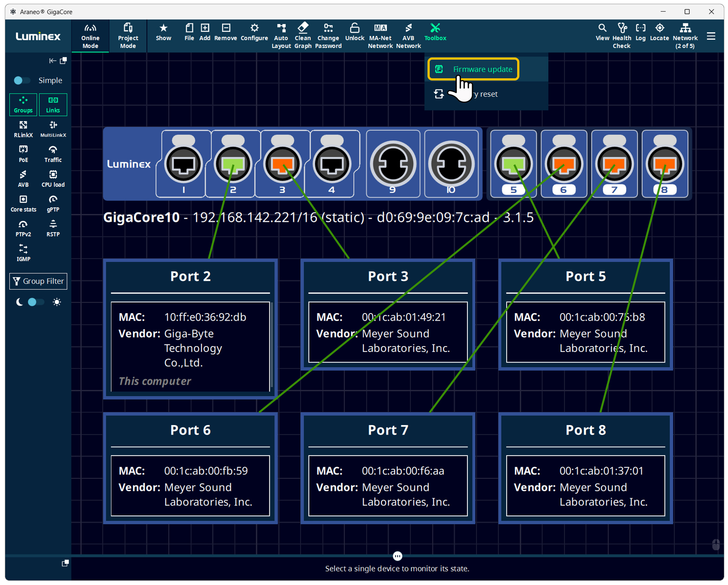
Task: Open the Group Filter
Action: click(x=38, y=281)
